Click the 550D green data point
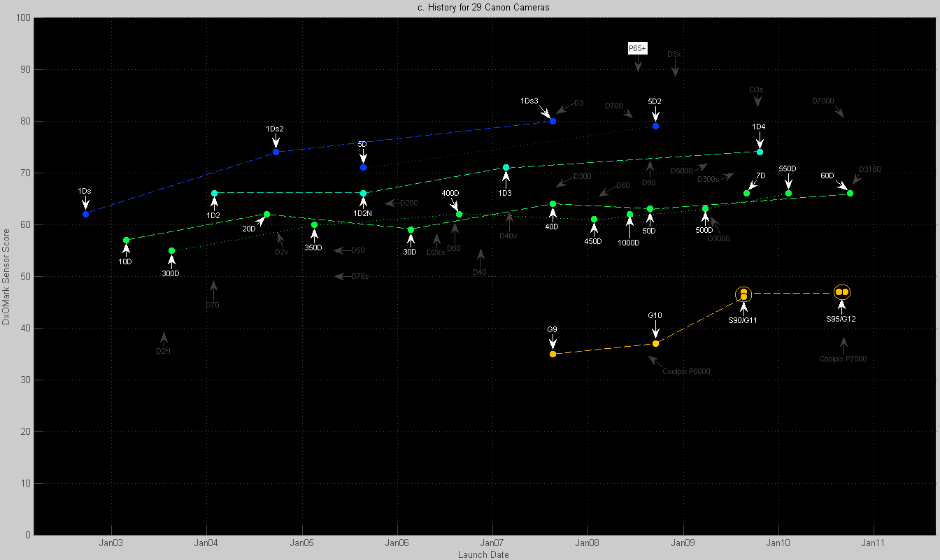 click(788, 193)
